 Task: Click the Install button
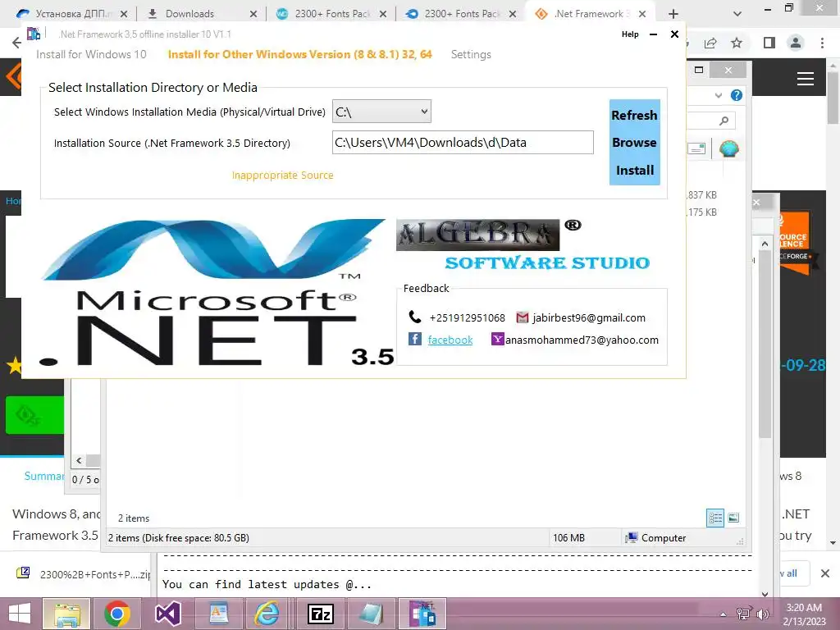click(x=635, y=170)
